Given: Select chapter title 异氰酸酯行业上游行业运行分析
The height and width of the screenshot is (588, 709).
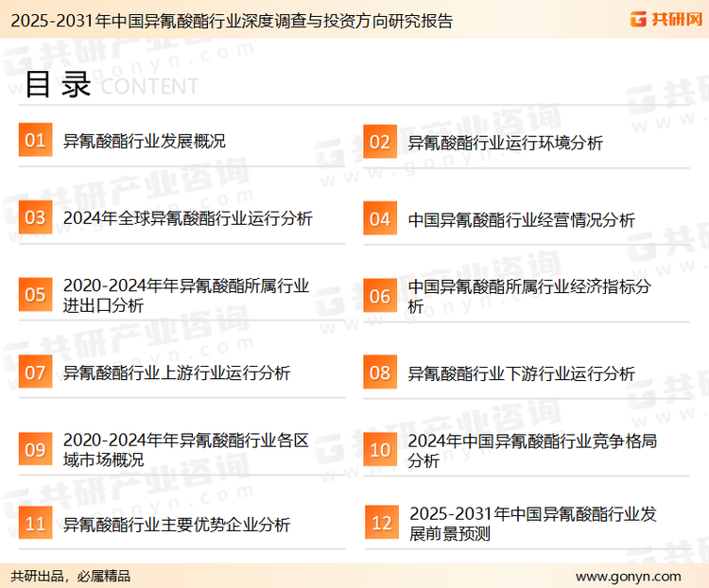Looking at the screenshot, I should click(177, 372).
